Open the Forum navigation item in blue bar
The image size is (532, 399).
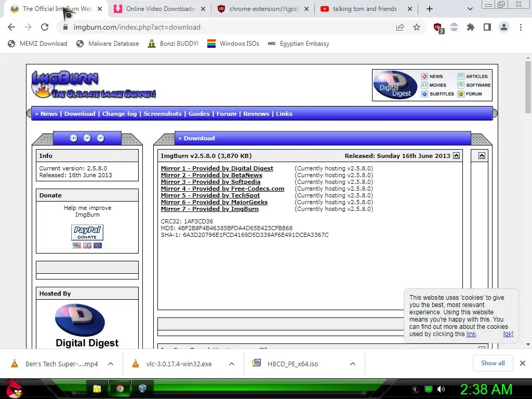click(x=227, y=114)
